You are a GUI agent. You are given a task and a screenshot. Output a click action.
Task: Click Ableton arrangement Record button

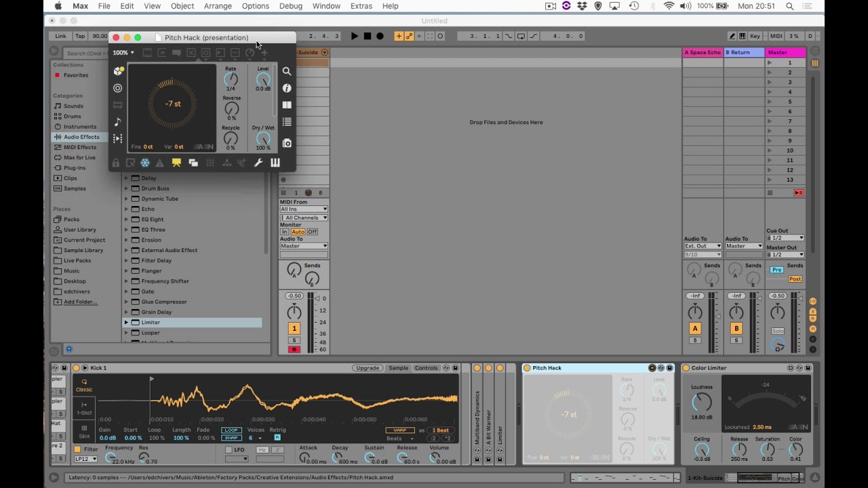coord(380,36)
